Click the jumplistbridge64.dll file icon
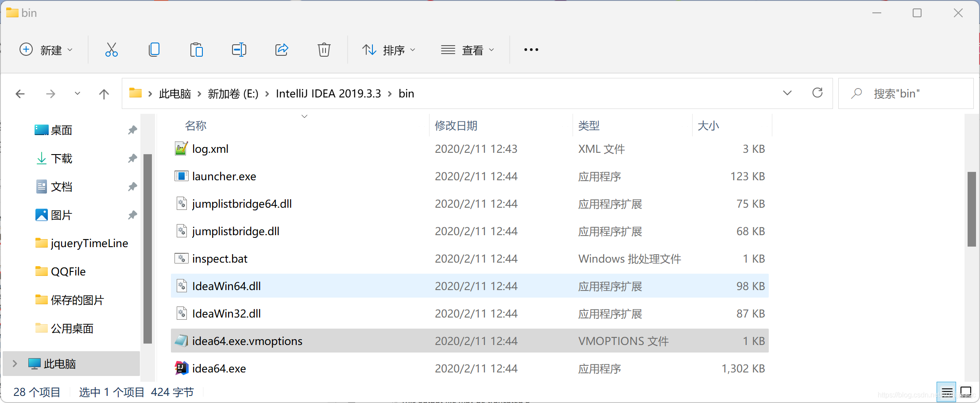Image resolution: width=980 pixels, height=403 pixels. (182, 203)
